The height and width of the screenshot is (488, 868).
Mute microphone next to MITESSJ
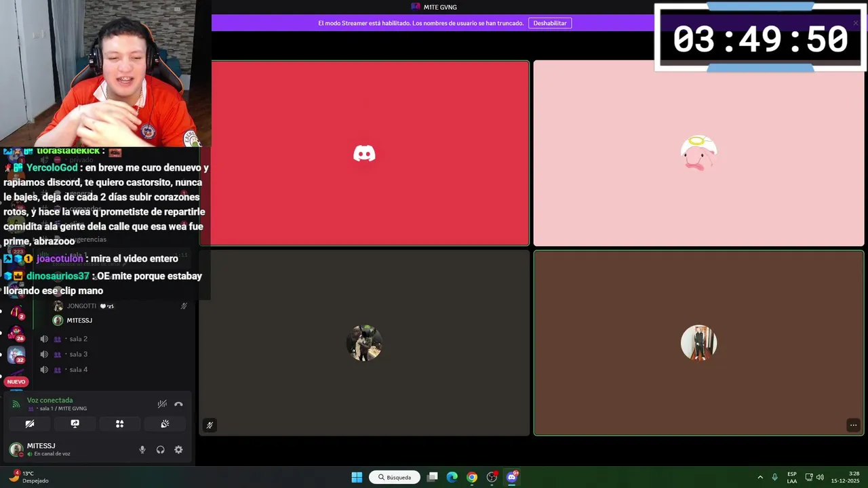coord(142,449)
